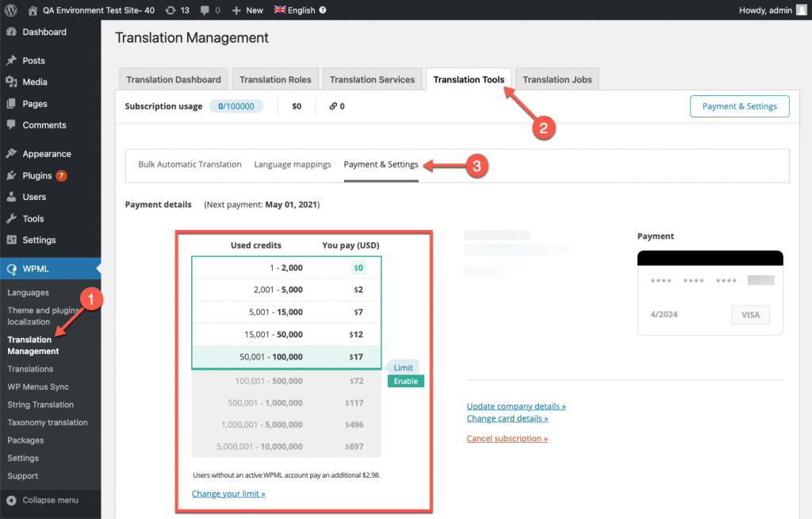Click the Pages icon in sidebar
The width and height of the screenshot is (812, 519).
11,104
